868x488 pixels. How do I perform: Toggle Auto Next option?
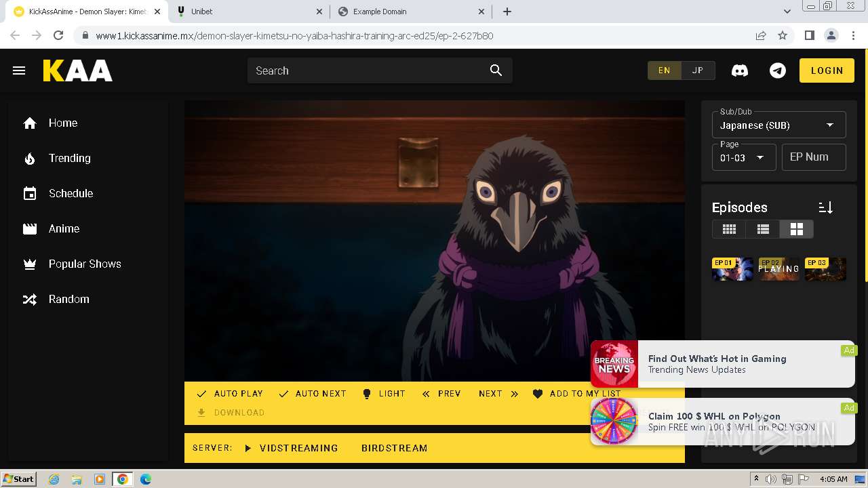click(x=312, y=394)
